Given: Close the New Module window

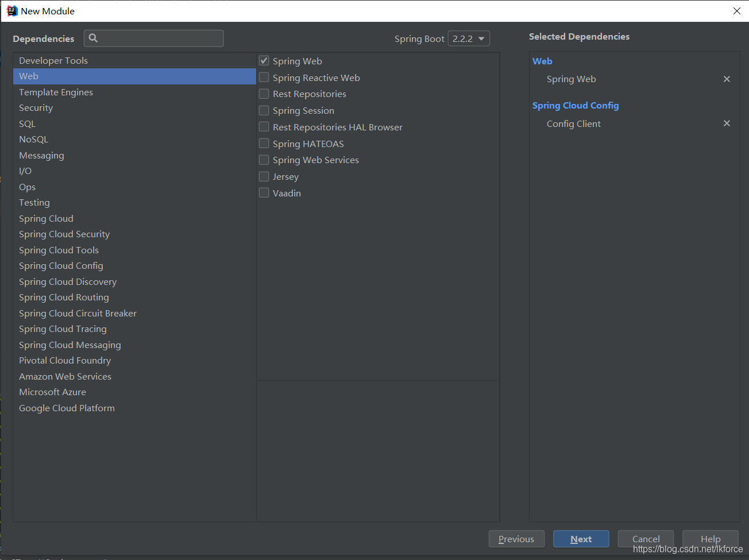Looking at the screenshot, I should pos(737,11).
